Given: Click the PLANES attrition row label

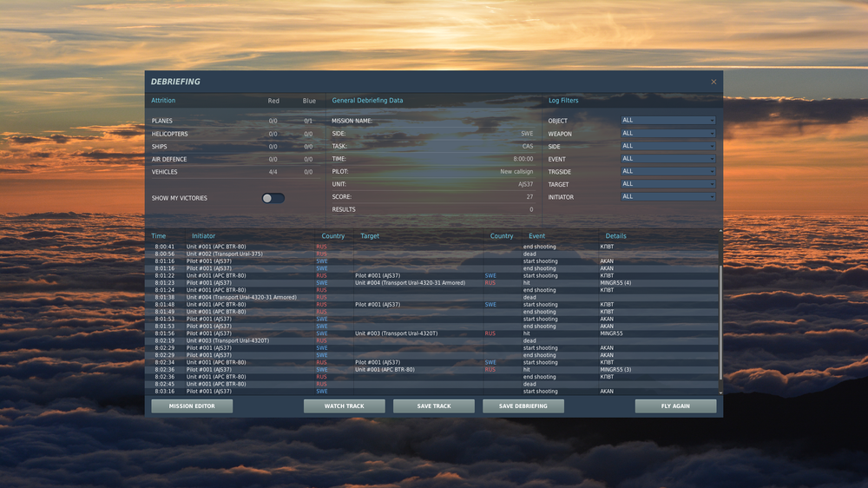Looking at the screenshot, I should pos(162,121).
